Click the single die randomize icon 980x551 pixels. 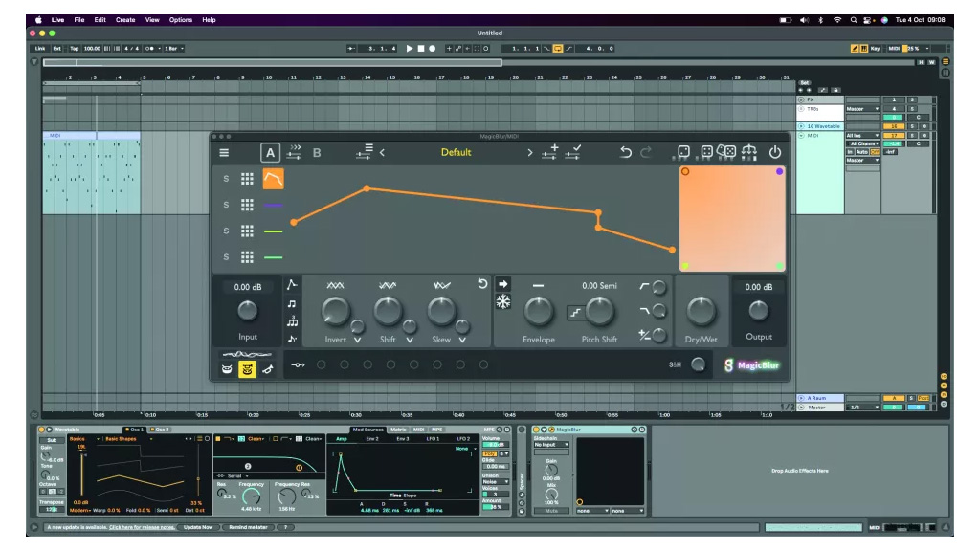pos(683,152)
